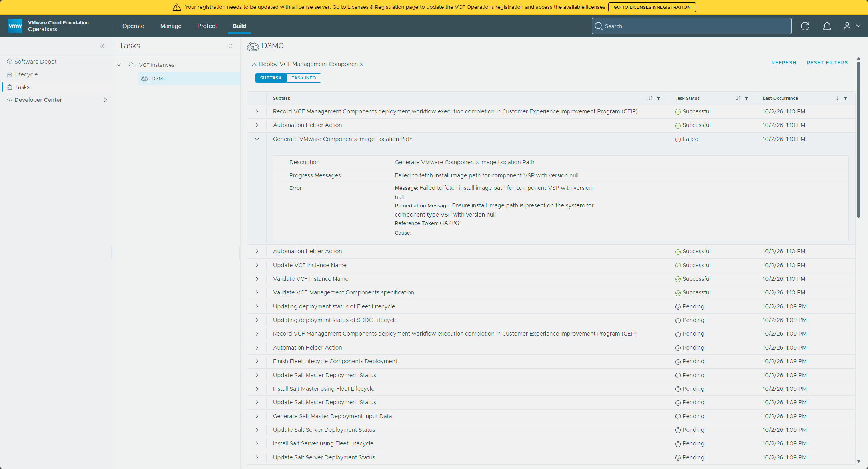This screenshot has width=868, height=469.
Task: Click the REFRESH link
Action: click(x=784, y=63)
